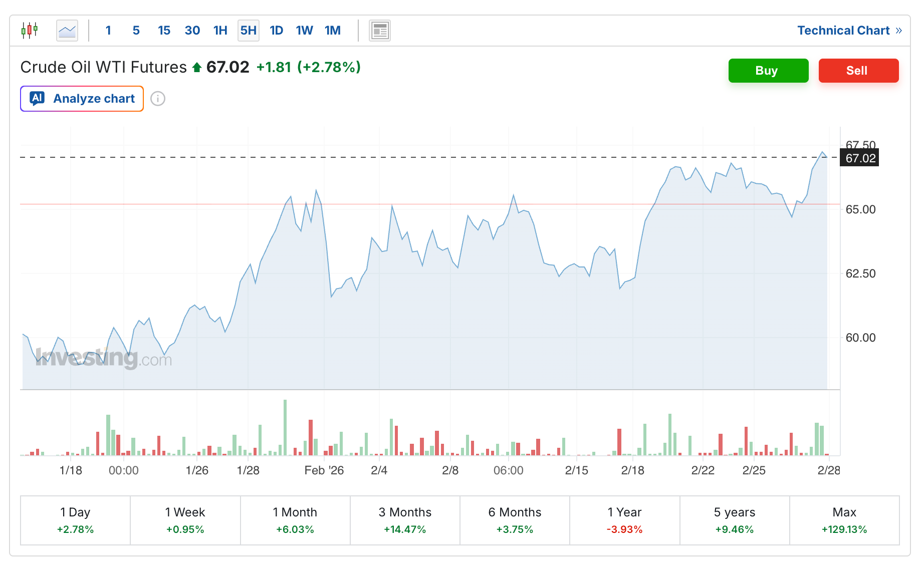This screenshot has width=924, height=570.
Task: Click the 1/26 date axis label
Action: (x=197, y=470)
